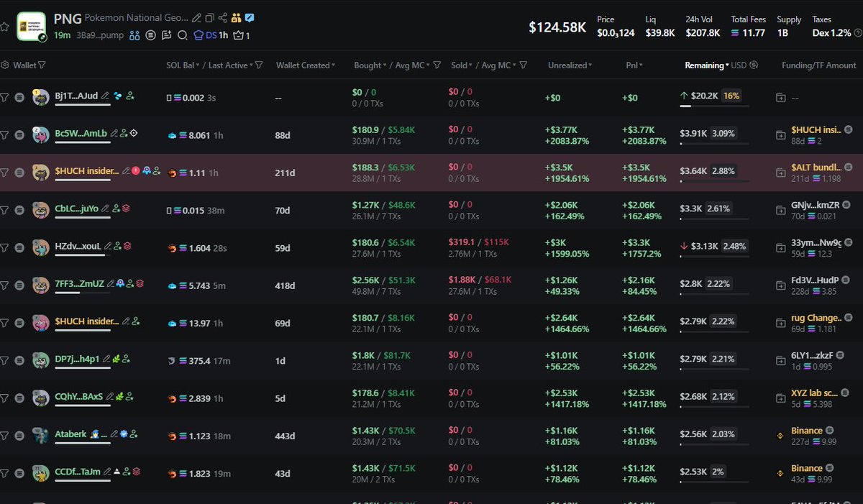Viewport: 863px width, 504px height.
Task: Click the target icon next to Bc5W...AmLb
Action: [x=134, y=133]
